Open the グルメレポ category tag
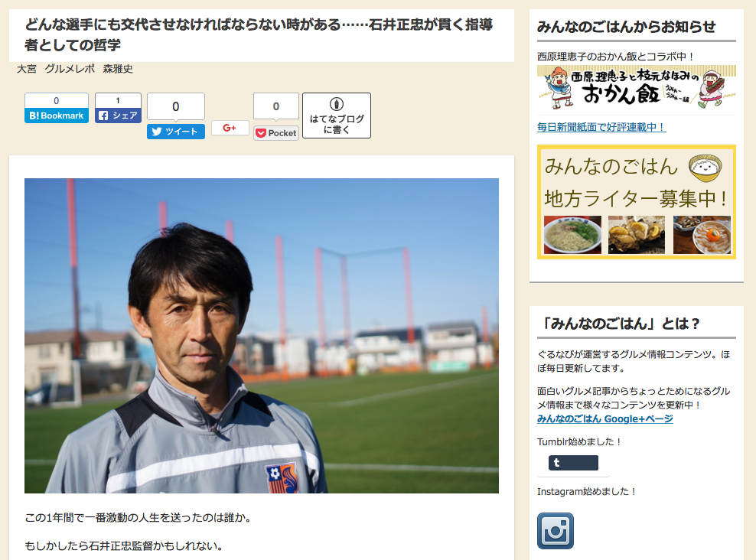 [x=70, y=69]
